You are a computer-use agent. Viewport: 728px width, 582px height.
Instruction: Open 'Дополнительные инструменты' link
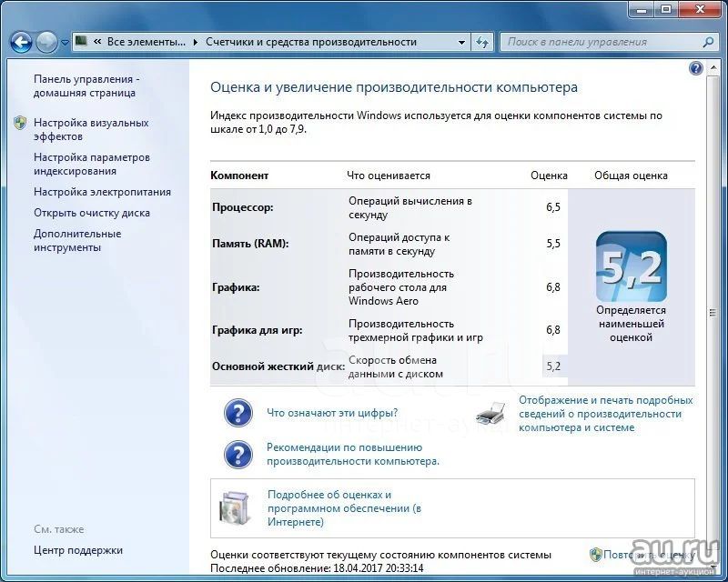77,240
